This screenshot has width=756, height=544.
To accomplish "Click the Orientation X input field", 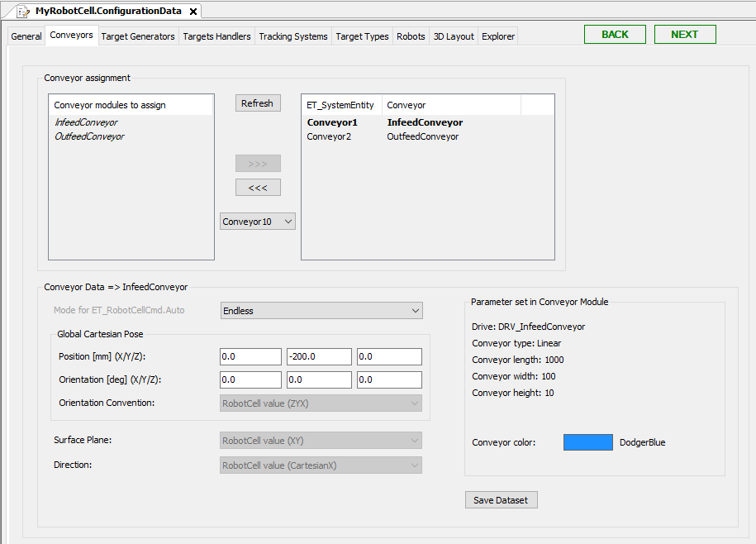I will 250,379.
